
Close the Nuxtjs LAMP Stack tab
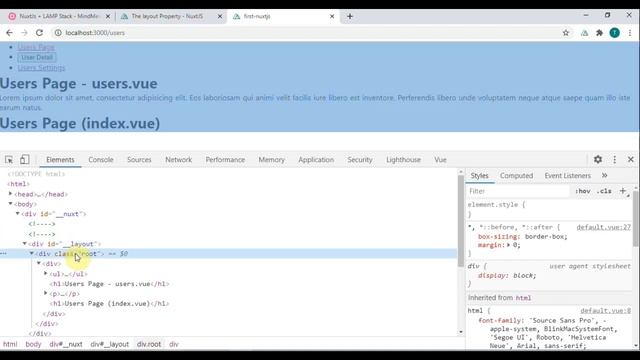click(108, 16)
